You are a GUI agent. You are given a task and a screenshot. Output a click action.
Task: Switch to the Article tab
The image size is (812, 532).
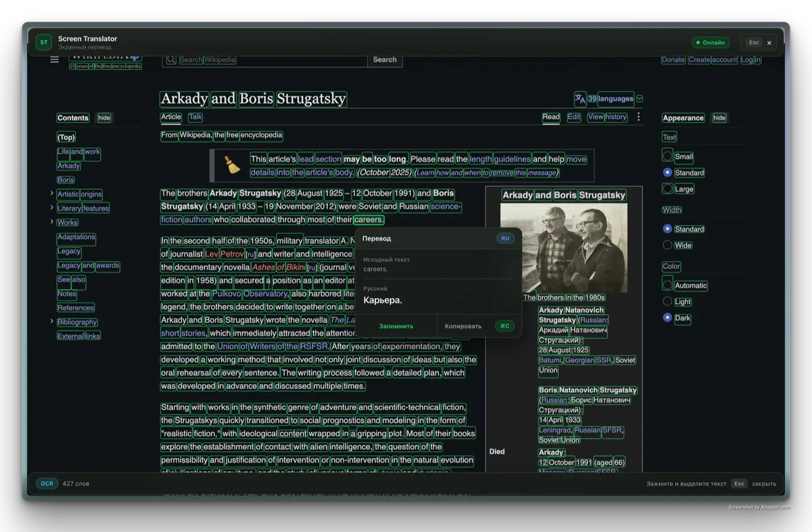tap(171, 117)
